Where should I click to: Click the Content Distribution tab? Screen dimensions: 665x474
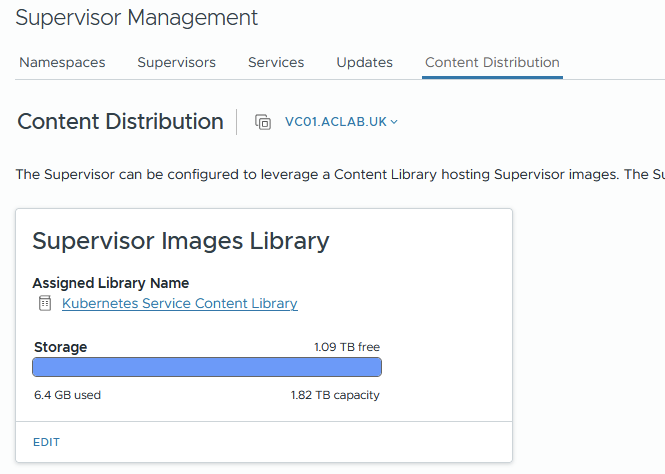tap(492, 62)
